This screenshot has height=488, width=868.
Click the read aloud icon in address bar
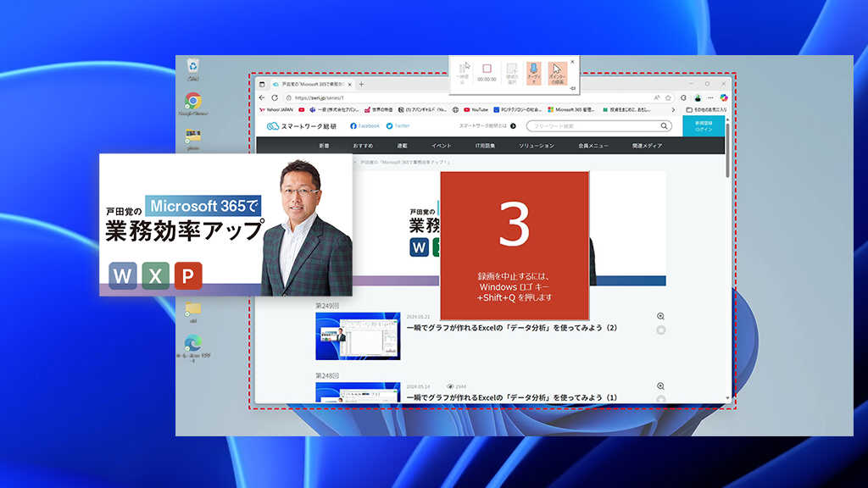[x=657, y=97]
